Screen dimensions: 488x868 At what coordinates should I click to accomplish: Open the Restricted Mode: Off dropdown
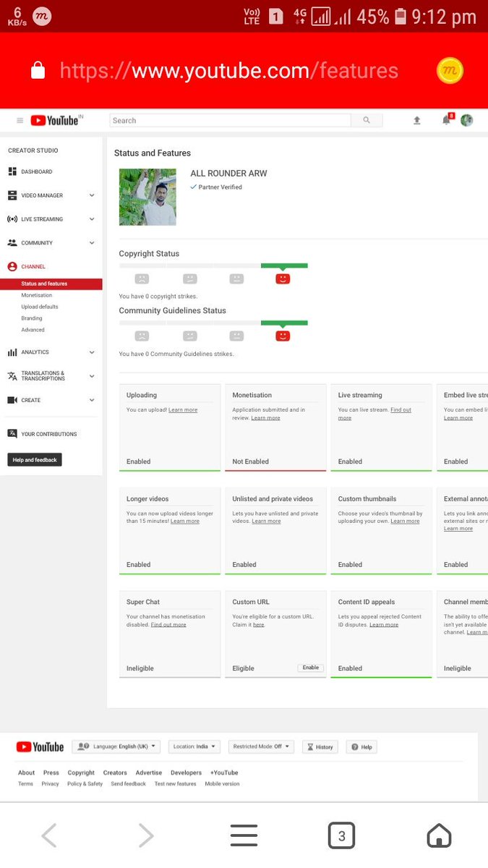click(261, 746)
